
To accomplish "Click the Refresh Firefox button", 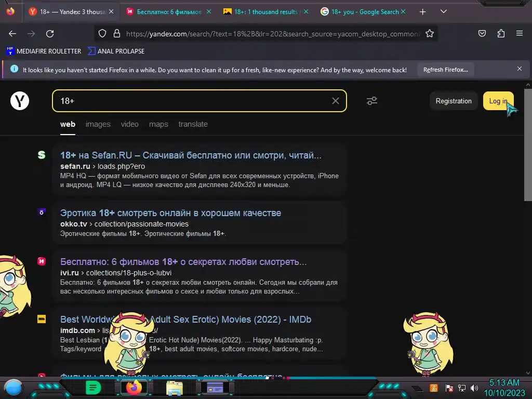I will 445,70.
